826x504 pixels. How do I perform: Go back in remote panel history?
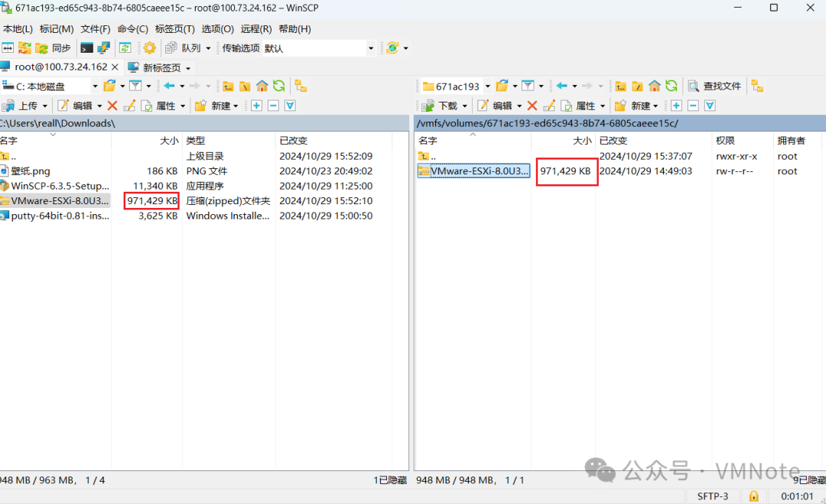561,86
